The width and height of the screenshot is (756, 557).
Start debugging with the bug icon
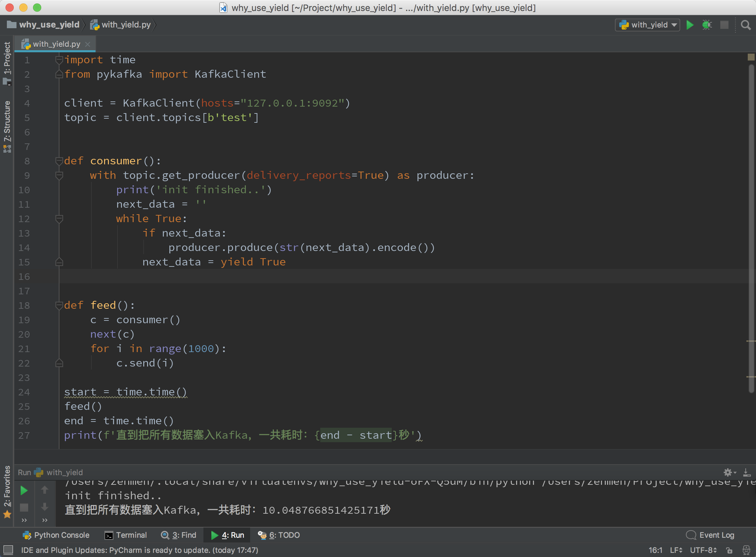tap(707, 25)
